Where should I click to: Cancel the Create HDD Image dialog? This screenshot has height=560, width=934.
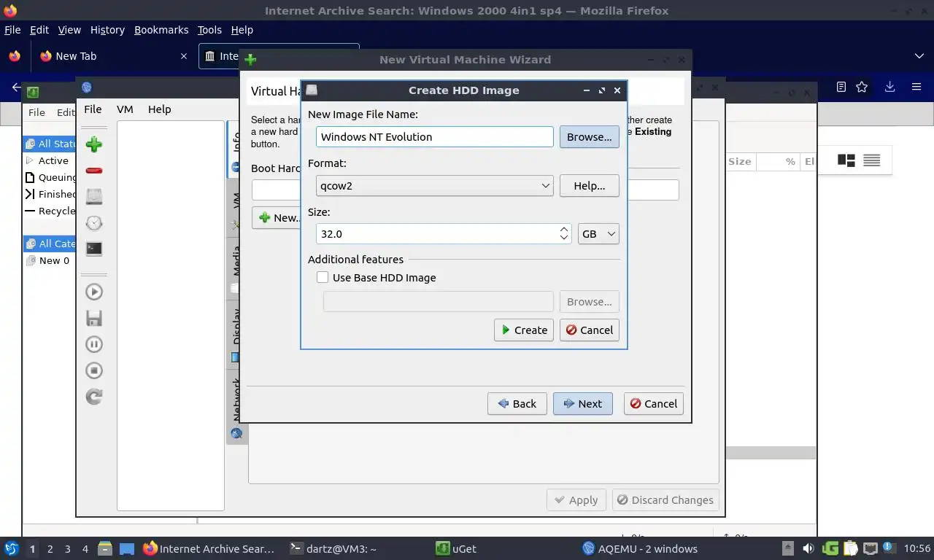[x=590, y=330]
